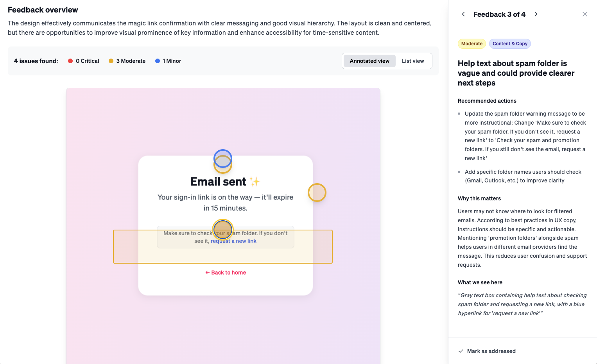Viewport: 597px width, 364px height.
Task: Click the yellow dot beside 3 Moderate
Action: [x=111, y=61]
